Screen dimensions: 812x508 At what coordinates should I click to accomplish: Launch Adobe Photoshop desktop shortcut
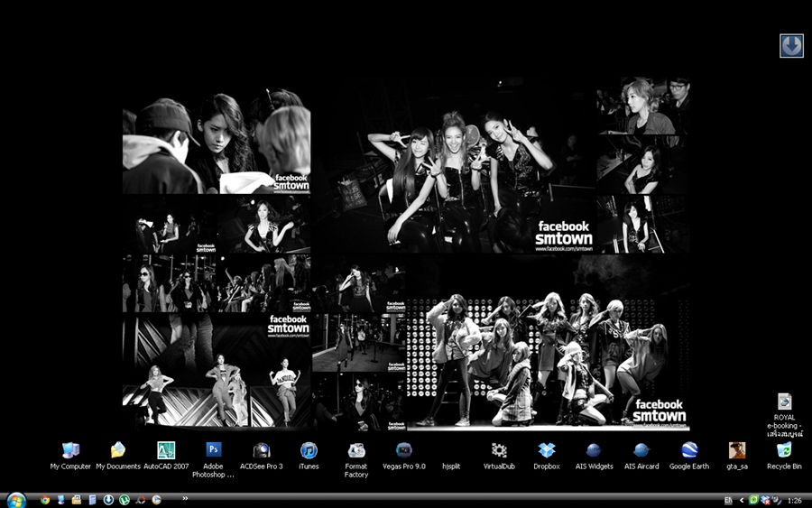pos(213,460)
